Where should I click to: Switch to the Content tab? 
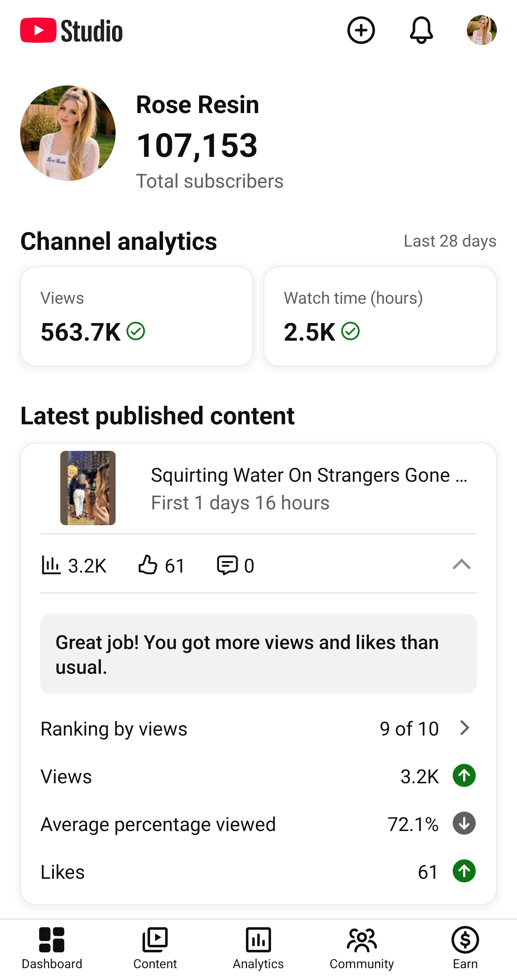pos(155,948)
